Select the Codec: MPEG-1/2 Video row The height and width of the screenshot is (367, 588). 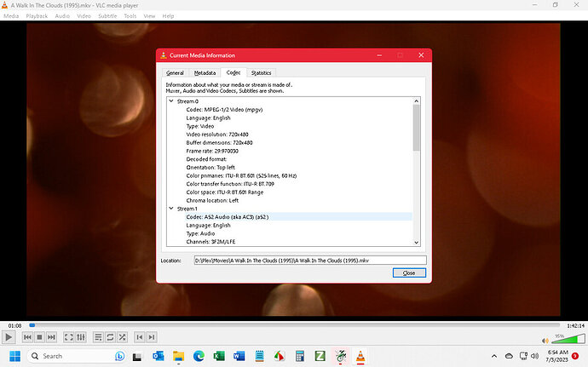pos(224,110)
